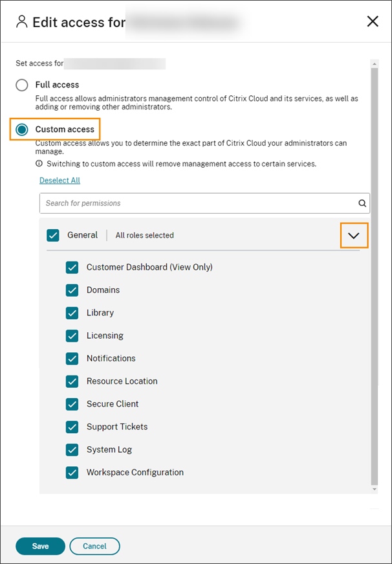Toggle the Notifications checkbox
This screenshot has width=392, height=564.
[x=72, y=359]
